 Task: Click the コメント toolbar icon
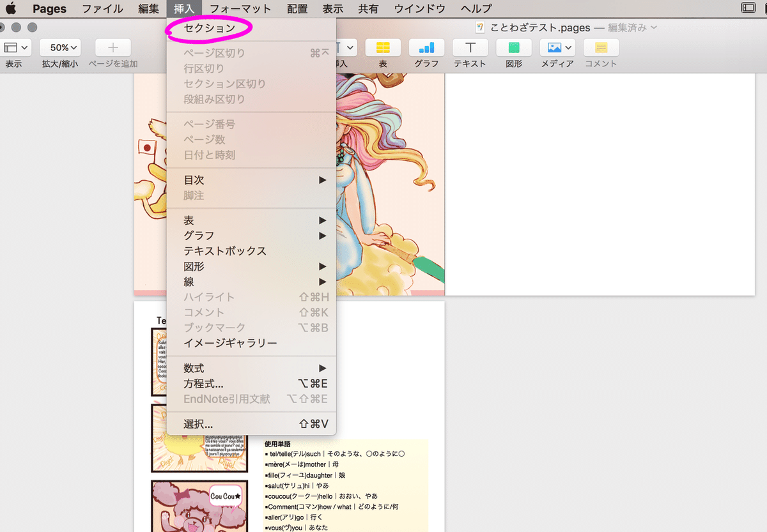click(x=601, y=48)
